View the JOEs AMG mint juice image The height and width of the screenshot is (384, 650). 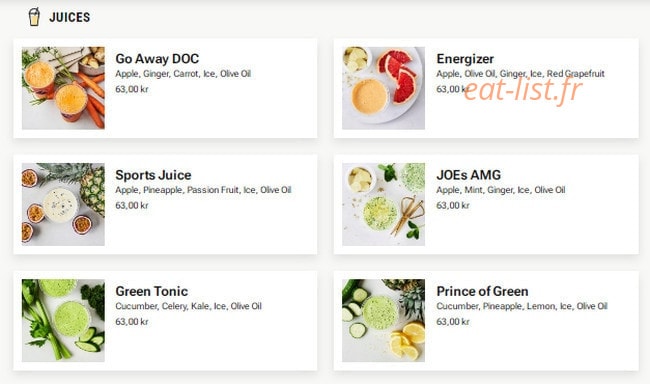383,204
